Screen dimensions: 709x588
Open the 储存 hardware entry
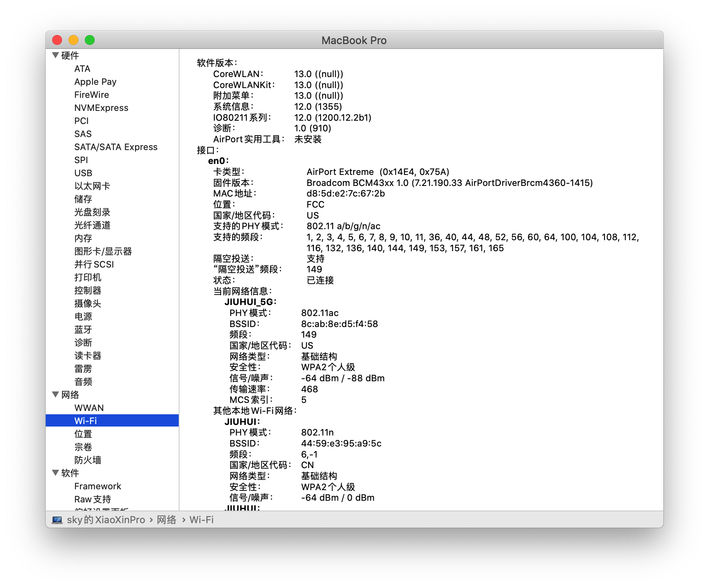pos(83,199)
